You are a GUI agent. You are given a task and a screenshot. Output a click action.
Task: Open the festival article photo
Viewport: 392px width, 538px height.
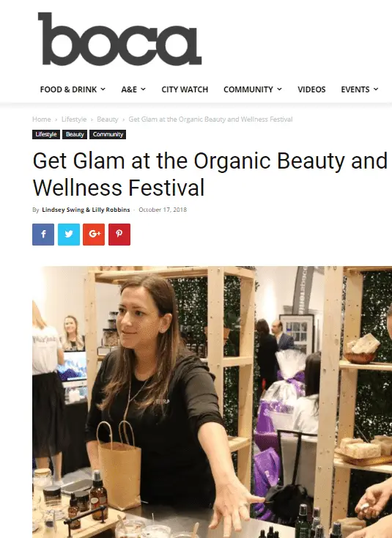212,402
